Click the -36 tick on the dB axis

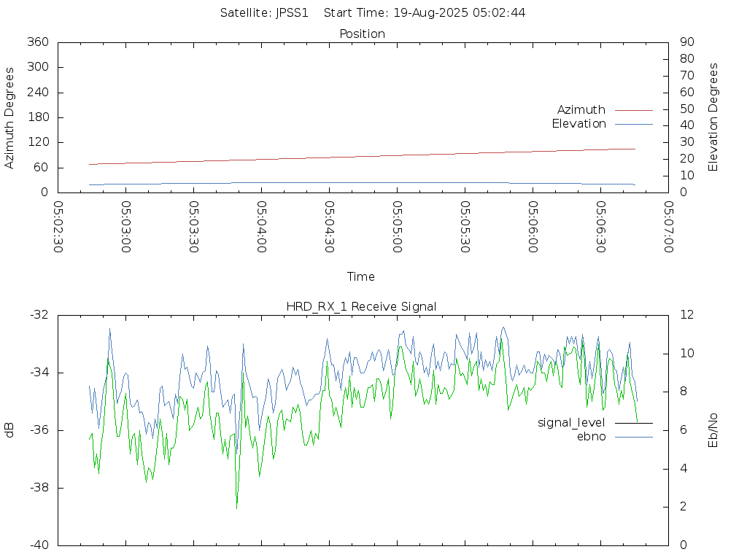39,430
